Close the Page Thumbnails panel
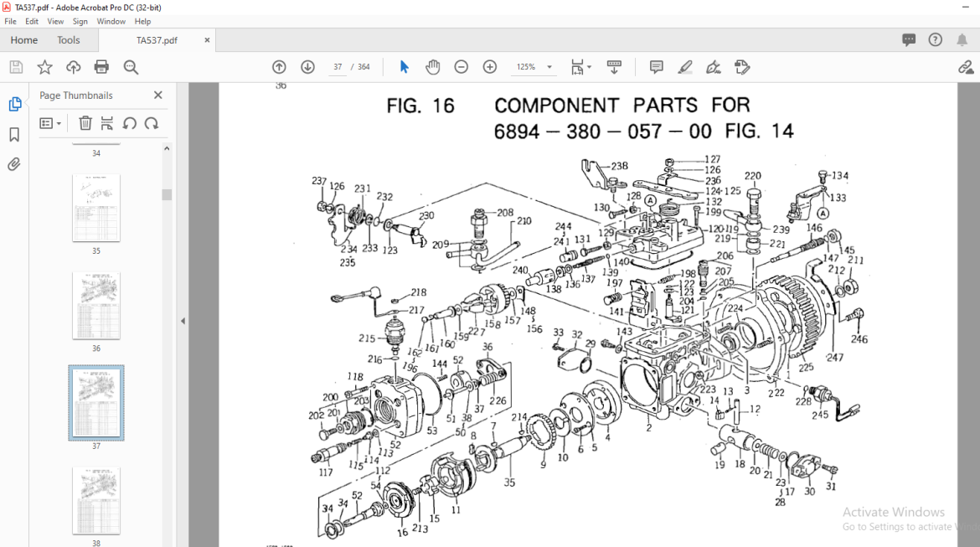 point(158,95)
